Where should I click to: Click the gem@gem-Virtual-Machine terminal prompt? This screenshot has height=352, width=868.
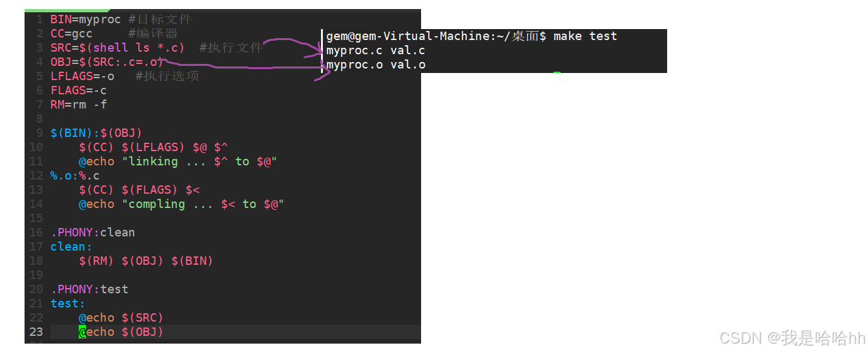[437, 36]
